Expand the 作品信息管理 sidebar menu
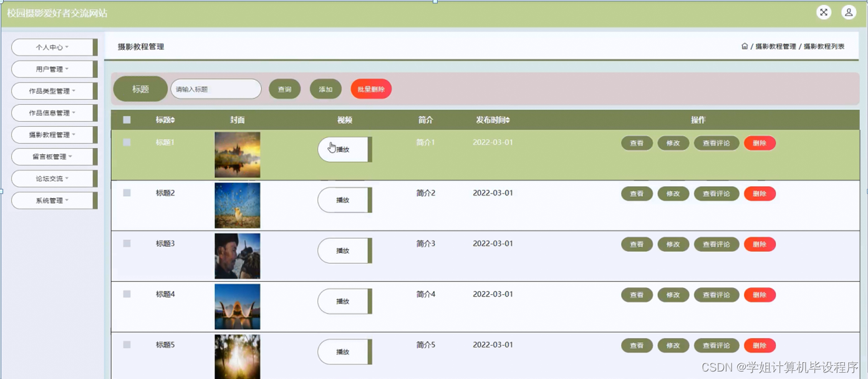Image resolution: width=868 pixels, height=379 pixels. 54,113
